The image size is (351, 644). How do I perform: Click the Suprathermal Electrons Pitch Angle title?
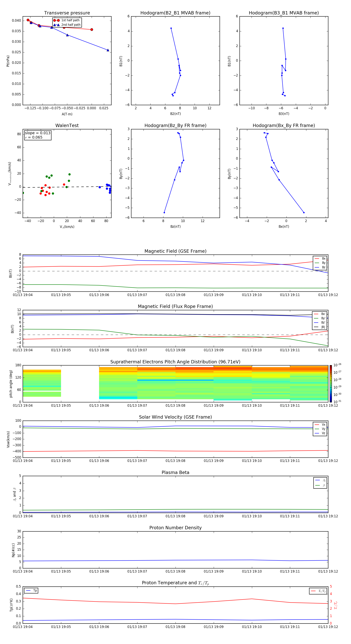(175, 362)
